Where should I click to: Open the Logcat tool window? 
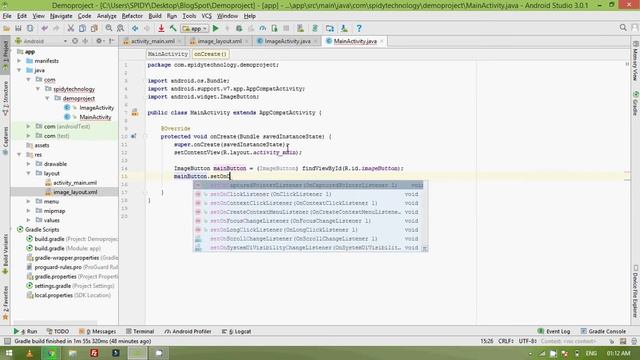[237, 331]
